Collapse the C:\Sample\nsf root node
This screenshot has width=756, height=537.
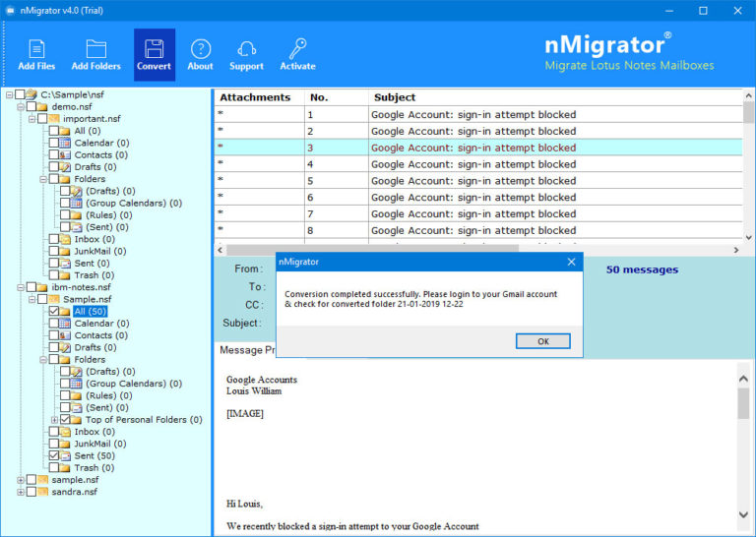pyautogui.click(x=9, y=94)
